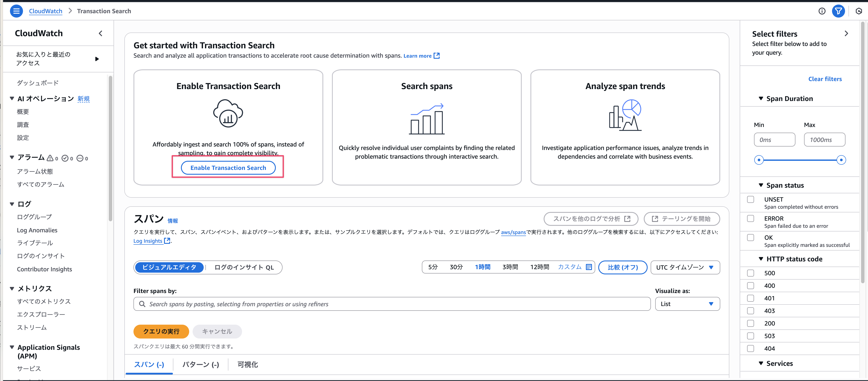Image resolution: width=868 pixels, height=381 pixels.
Task: Click the Enable Transaction Search button
Action: tap(228, 168)
